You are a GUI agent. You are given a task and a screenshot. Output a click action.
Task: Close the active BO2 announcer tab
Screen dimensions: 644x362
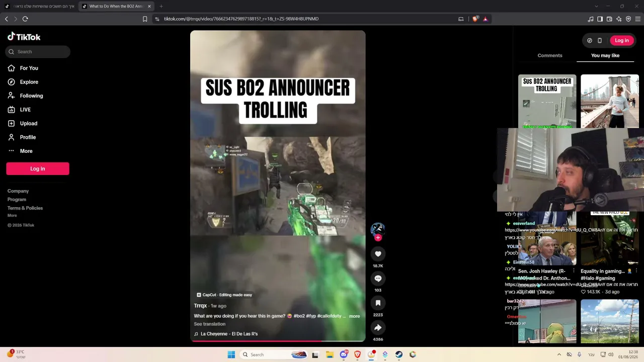click(x=149, y=6)
